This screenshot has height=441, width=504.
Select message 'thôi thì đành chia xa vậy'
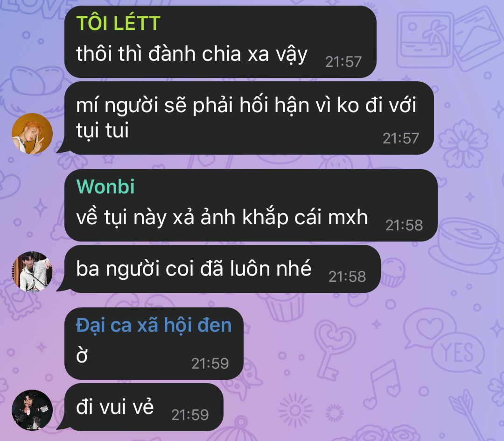tap(220, 42)
